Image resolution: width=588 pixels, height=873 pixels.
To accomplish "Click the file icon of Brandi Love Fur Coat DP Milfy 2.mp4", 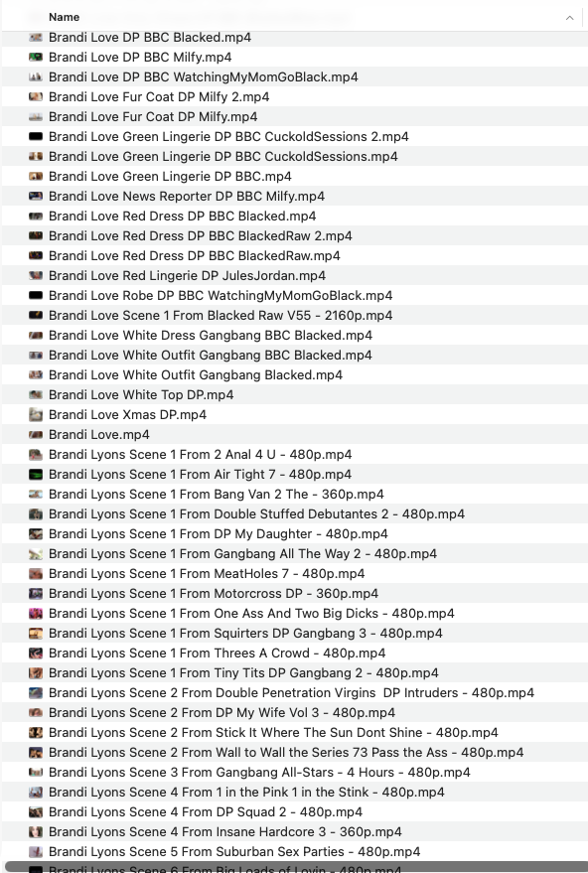I will pos(36,97).
